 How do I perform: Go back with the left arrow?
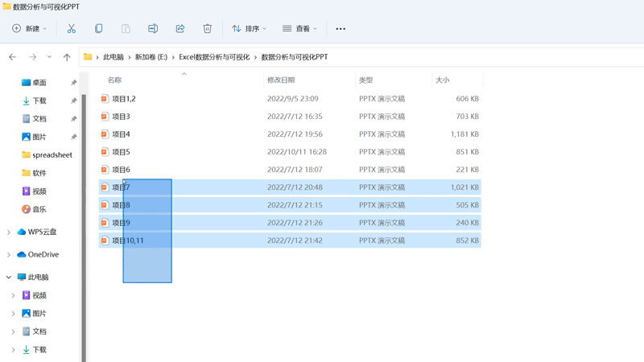(13, 57)
